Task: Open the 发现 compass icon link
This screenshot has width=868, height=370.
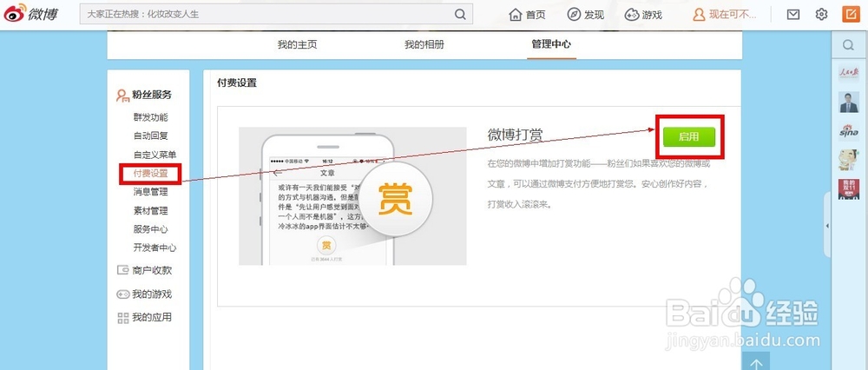Action: click(586, 15)
